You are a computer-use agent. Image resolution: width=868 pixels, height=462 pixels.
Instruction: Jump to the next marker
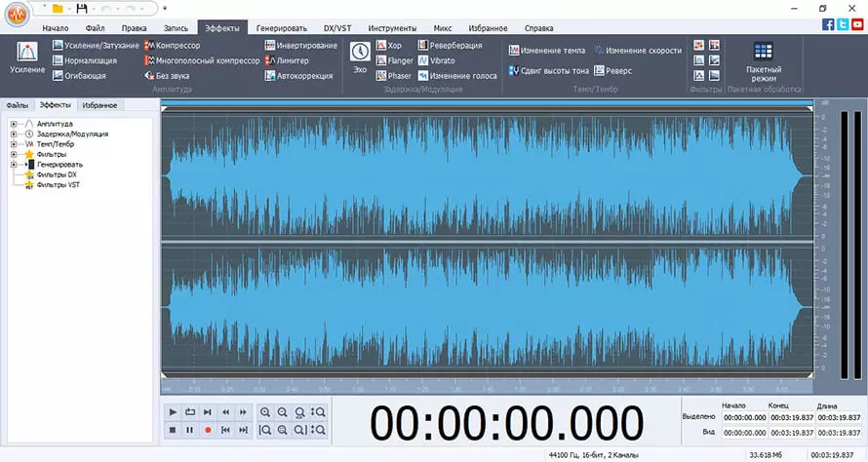[243, 430]
